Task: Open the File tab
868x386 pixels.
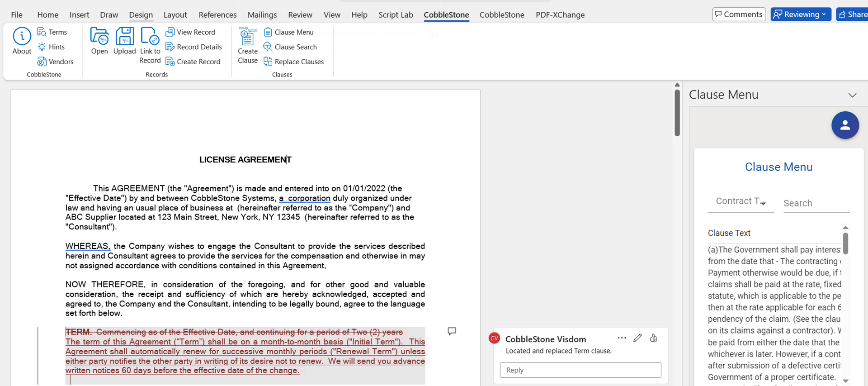Action: click(x=17, y=15)
